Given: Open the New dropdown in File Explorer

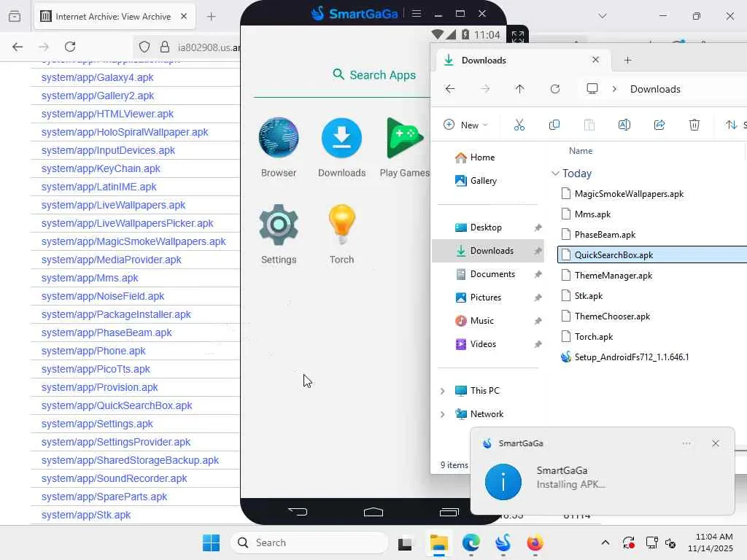Looking at the screenshot, I should tap(465, 125).
